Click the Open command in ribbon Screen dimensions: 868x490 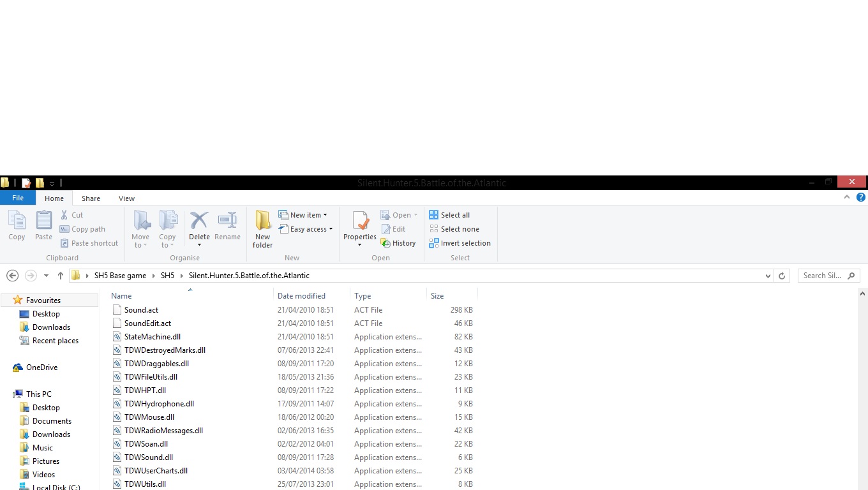[x=399, y=215]
